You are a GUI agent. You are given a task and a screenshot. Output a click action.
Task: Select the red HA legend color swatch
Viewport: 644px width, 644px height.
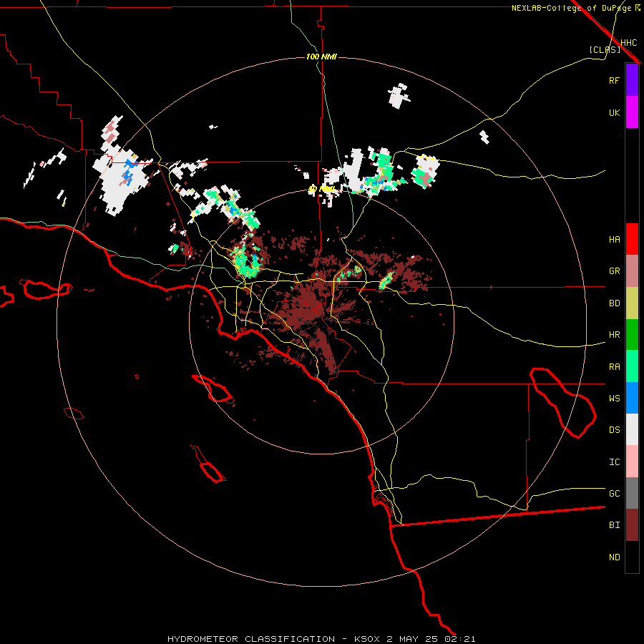click(x=632, y=239)
